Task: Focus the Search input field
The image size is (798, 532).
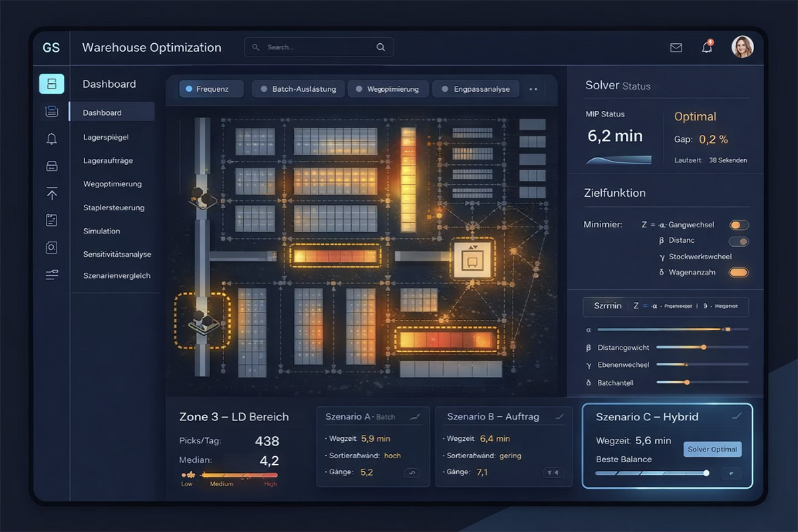Action: 319,47
